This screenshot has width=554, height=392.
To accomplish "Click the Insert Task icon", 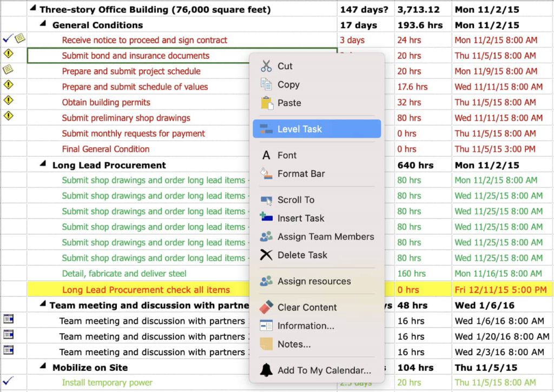I will (267, 218).
